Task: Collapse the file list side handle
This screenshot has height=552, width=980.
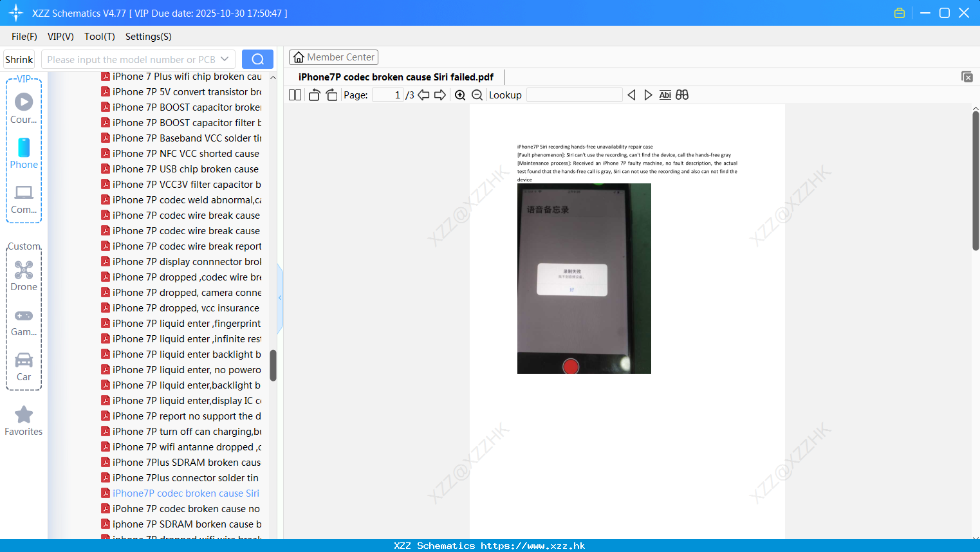Action: 280,298
